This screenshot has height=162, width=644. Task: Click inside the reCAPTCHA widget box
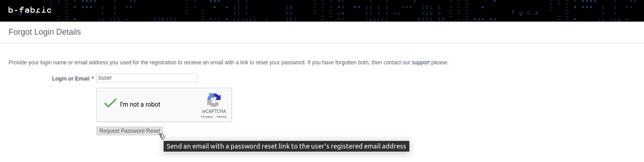pos(164,105)
